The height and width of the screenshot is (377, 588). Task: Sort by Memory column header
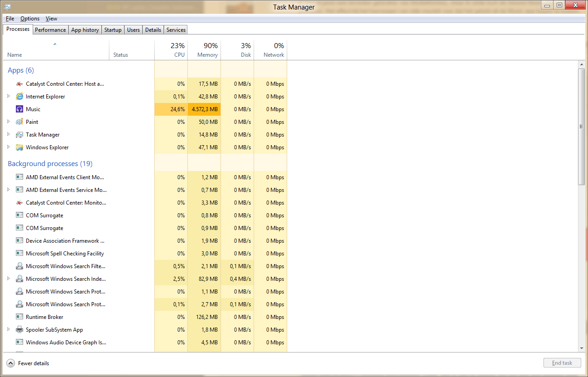pos(204,50)
